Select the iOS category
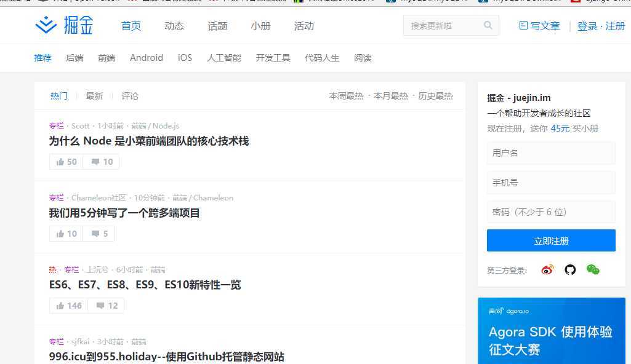This screenshot has height=364, width=631. pos(185,58)
